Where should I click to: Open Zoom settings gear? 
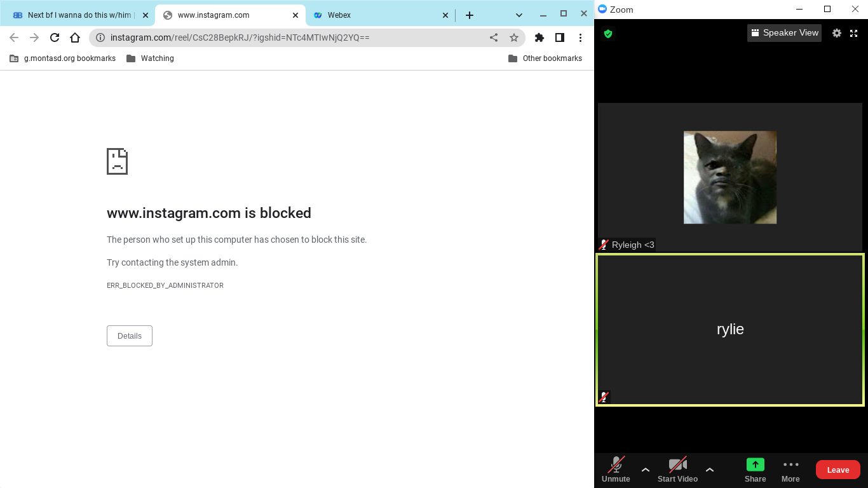[x=837, y=33]
